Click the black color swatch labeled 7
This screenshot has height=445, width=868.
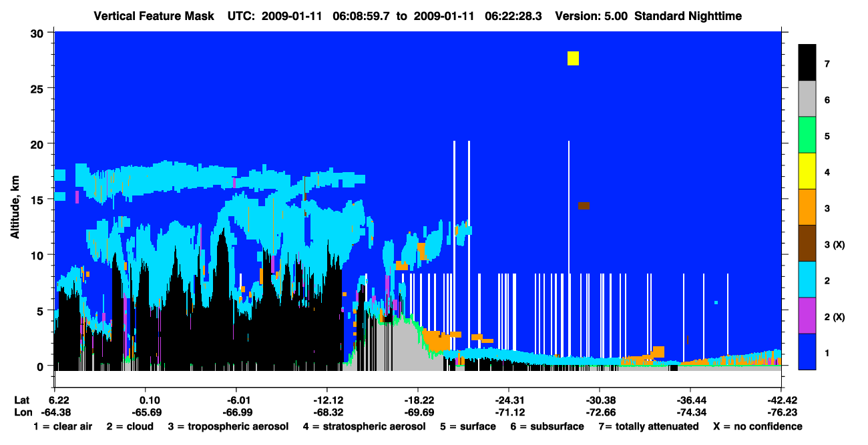pyautogui.click(x=807, y=63)
